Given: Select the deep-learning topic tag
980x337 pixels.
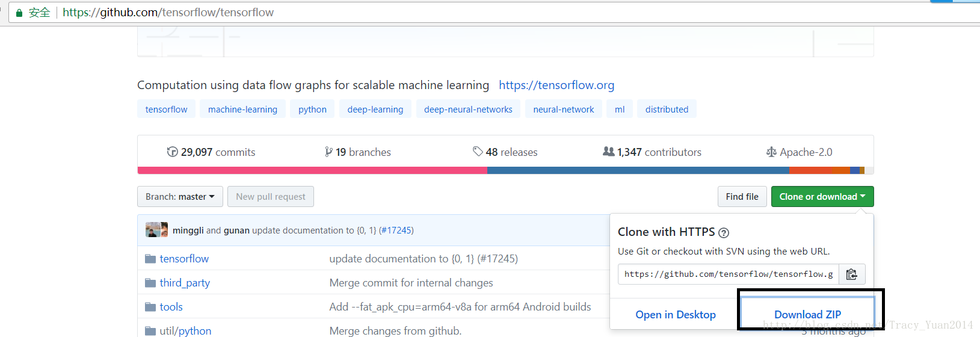Looking at the screenshot, I should [x=375, y=110].
